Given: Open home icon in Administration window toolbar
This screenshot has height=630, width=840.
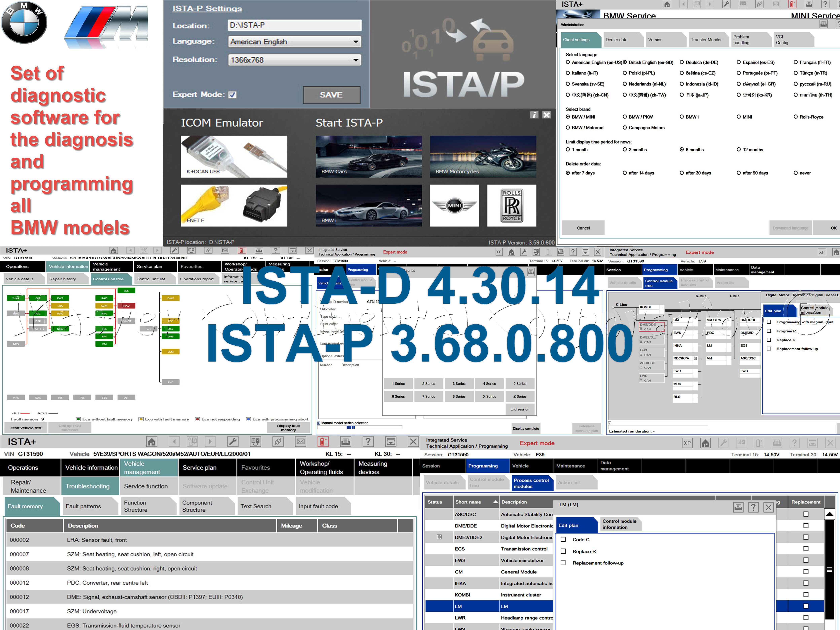Looking at the screenshot, I should pos(667,4).
